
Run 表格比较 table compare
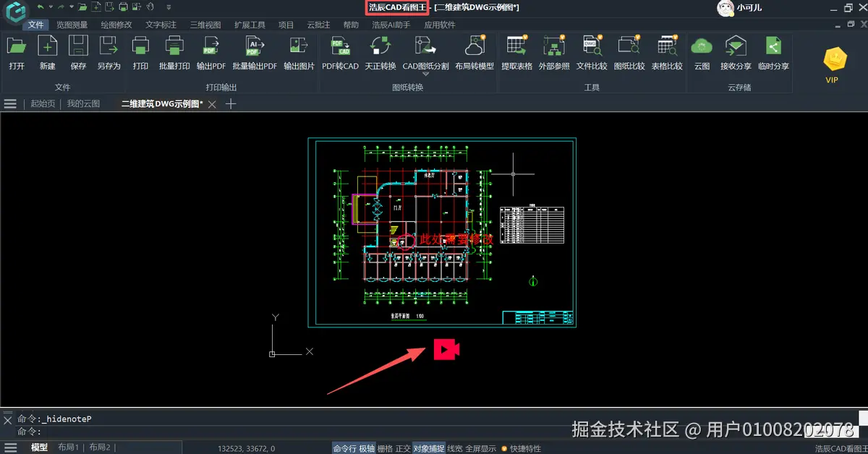[667, 53]
